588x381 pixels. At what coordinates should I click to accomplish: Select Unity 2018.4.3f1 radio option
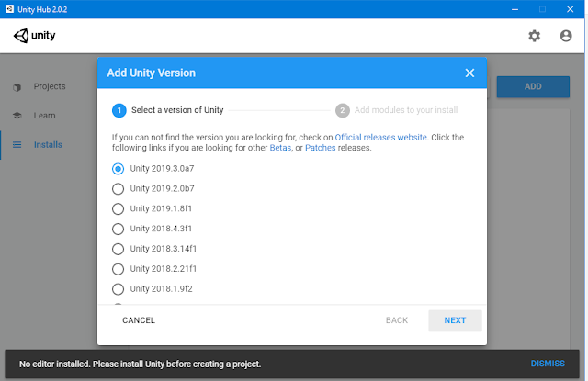tap(118, 229)
